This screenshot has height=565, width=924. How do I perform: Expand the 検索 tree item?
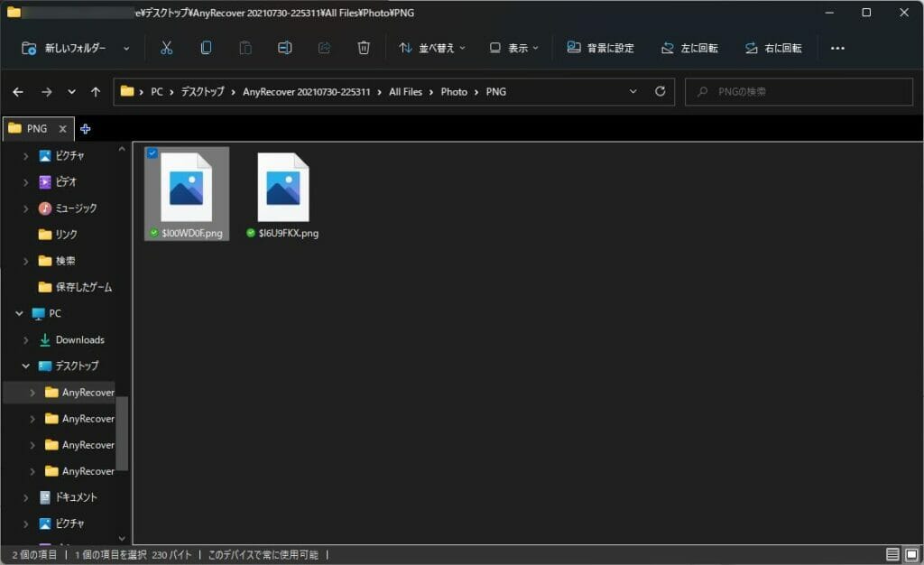tap(26, 261)
